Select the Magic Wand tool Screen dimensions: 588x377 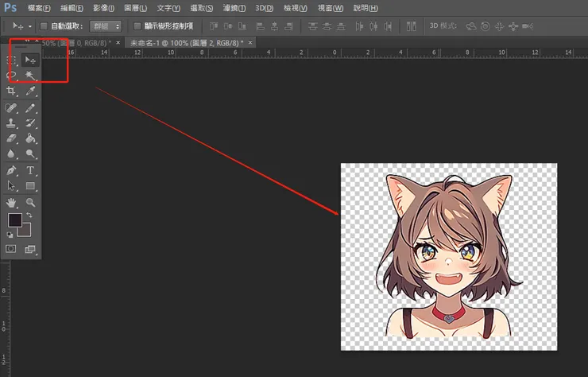click(30, 76)
